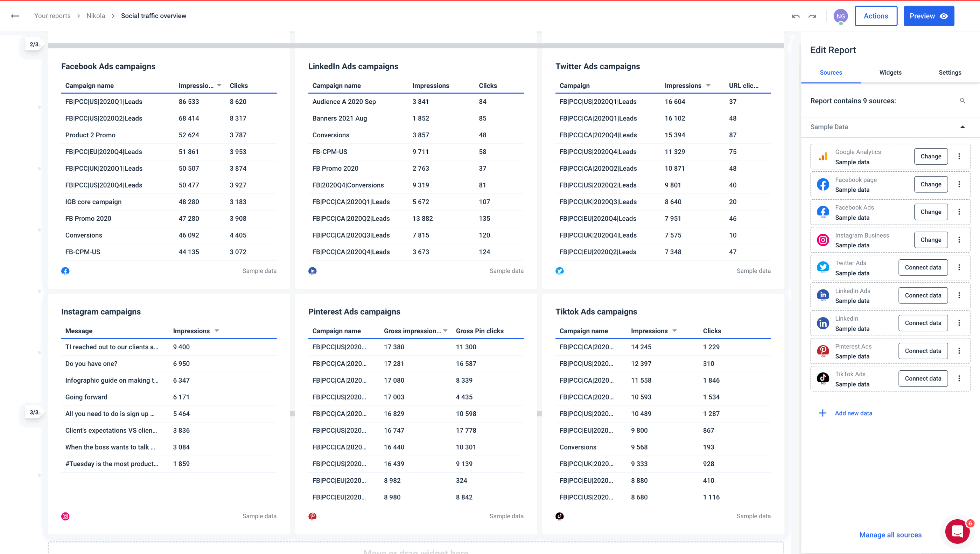Click the TikTok icon below Tiktok Ads campaigns
This screenshot has height=554, width=980.
pos(560,516)
